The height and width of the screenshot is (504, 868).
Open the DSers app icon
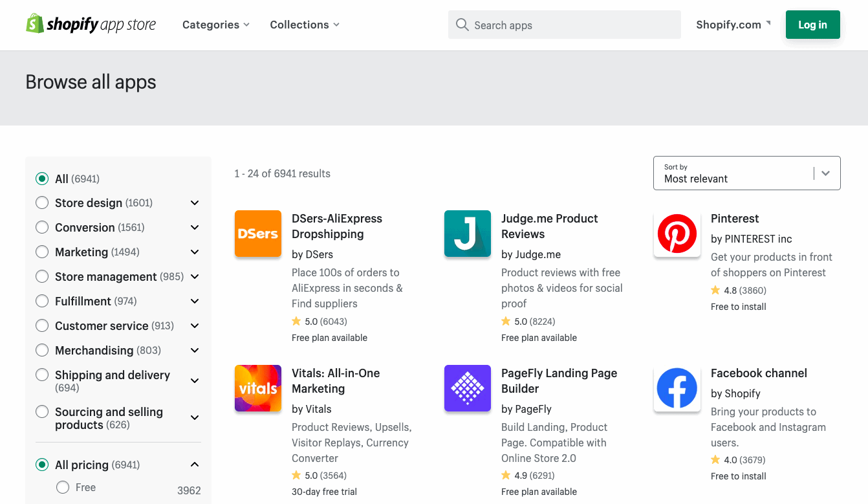pyautogui.click(x=257, y=234)
